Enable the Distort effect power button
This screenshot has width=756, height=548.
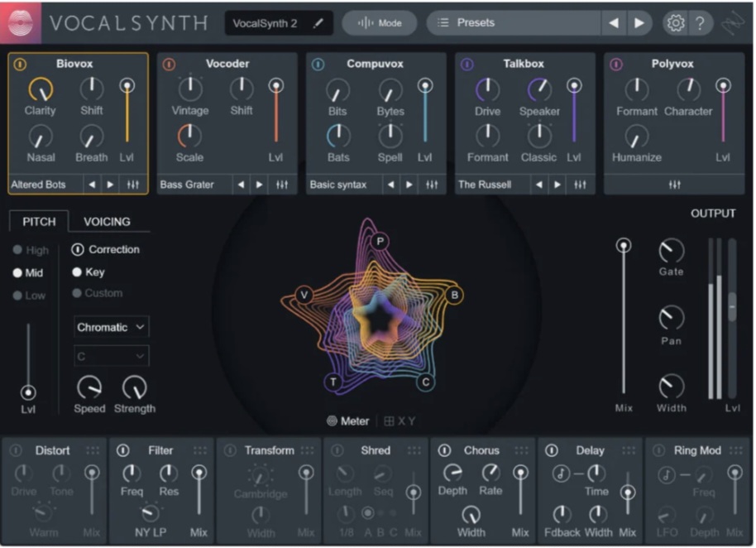coord(16,450)
